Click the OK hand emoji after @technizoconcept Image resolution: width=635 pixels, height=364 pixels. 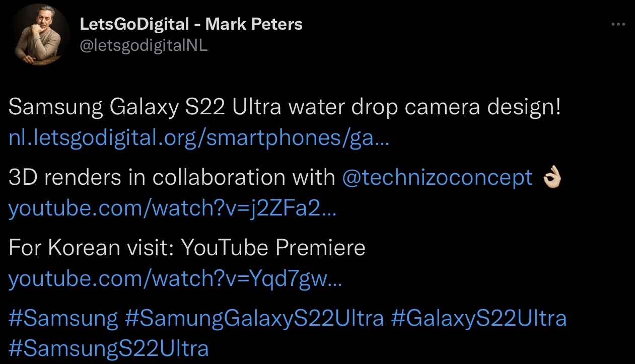(x=550, y=178)
